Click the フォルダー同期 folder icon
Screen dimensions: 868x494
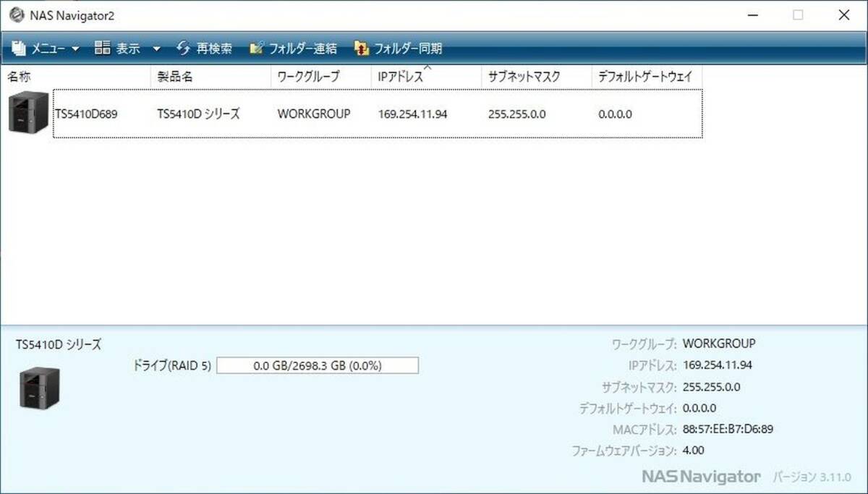362,48
